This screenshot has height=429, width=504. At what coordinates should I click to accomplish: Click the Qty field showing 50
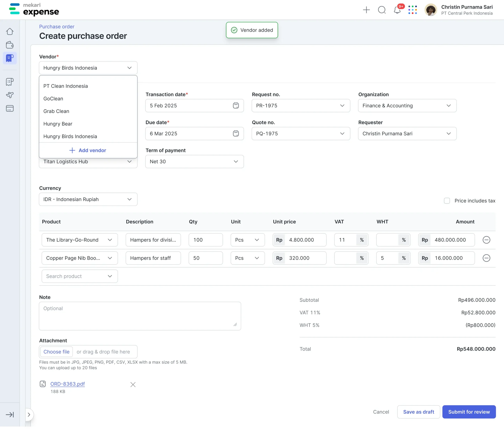[206, 258]
